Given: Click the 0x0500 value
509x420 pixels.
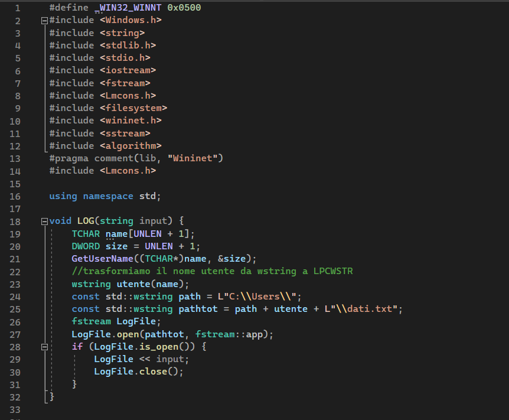Looking at the screenshot, I should 184,8.
